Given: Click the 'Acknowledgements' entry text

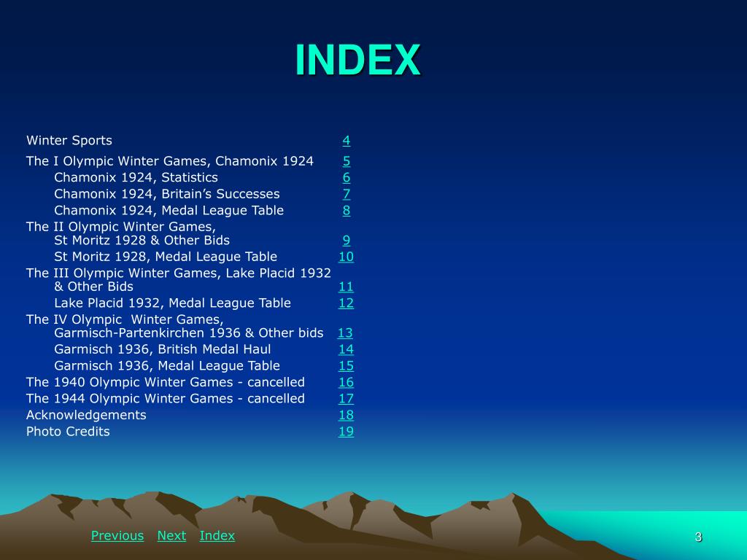Looking at the screenshot, I should (x=86, y=415).
